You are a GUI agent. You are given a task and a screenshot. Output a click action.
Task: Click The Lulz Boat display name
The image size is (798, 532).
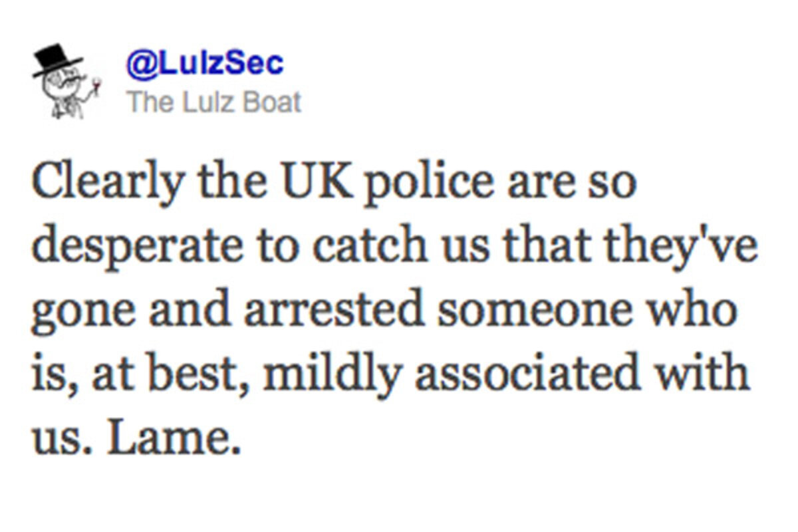click(213, 102)
